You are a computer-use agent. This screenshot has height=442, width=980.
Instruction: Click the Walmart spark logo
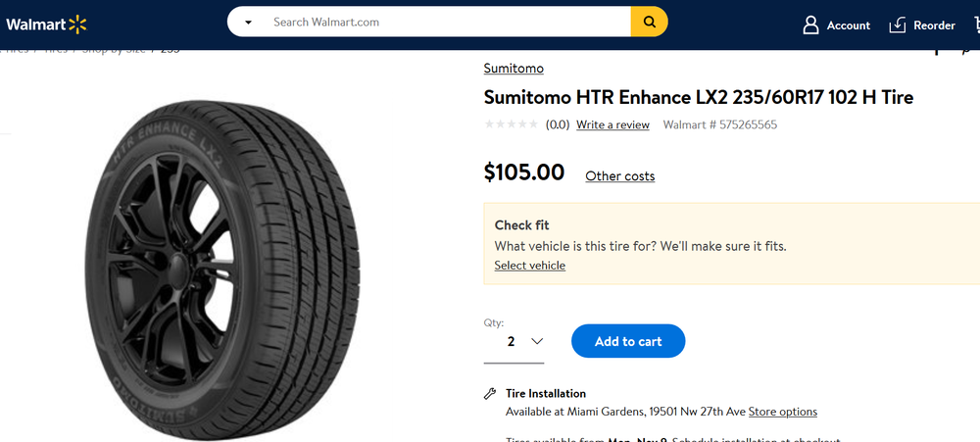[x=77, y=24]
